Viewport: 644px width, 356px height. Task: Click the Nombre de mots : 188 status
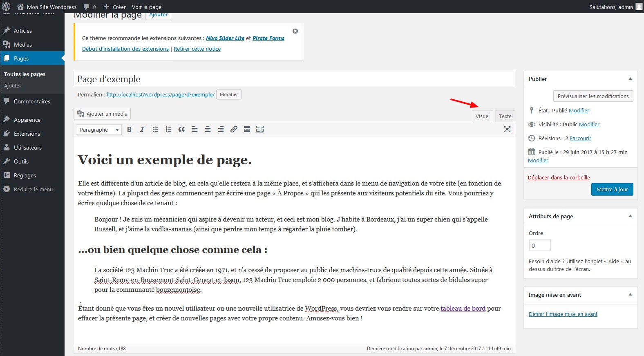click(102, 349)
